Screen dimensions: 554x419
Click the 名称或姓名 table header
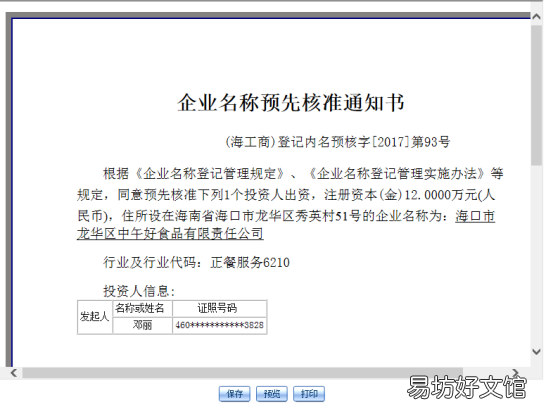142,308
